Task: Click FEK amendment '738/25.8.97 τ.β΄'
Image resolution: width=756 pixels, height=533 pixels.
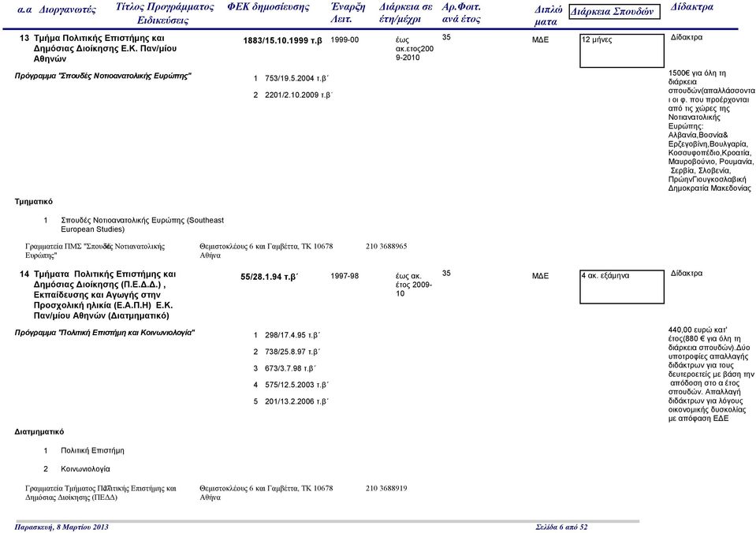Action: point(292,352)
